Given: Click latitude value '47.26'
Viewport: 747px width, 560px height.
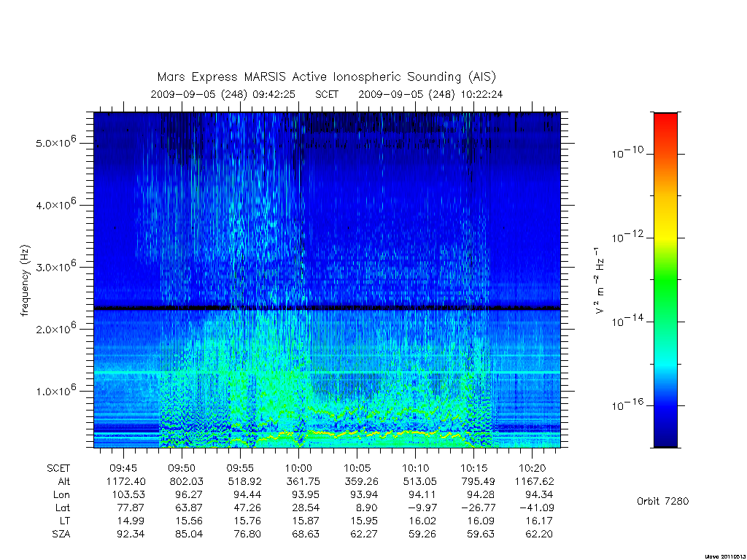Looking at the screenshot, I should coord(248,508).
